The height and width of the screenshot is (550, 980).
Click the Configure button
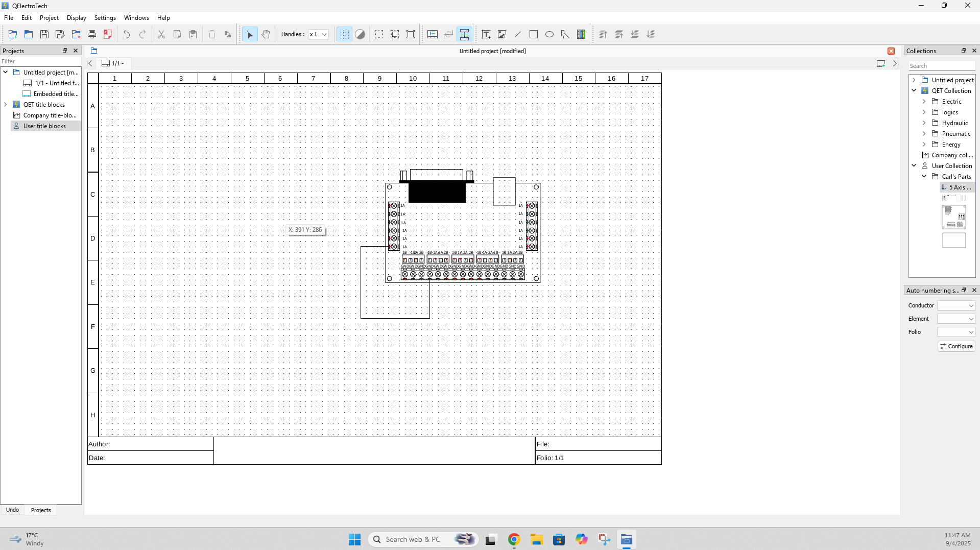pos(956,346)
